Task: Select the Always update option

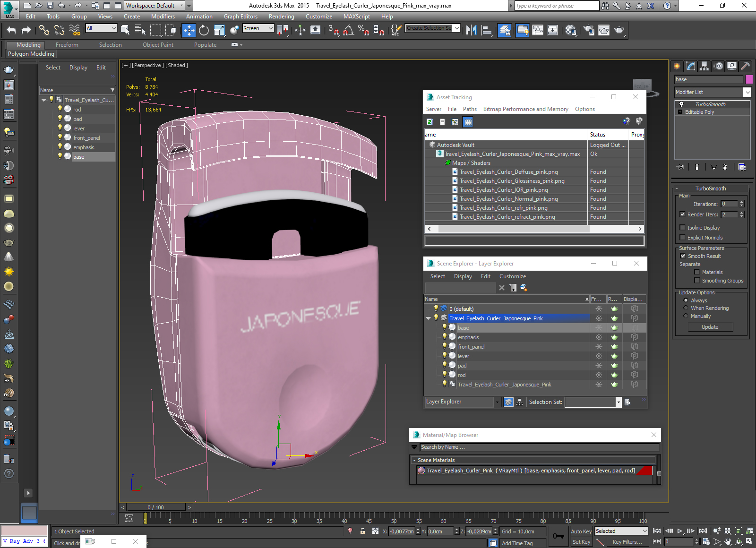Action: pyautogui.click(x=686, y=300)
